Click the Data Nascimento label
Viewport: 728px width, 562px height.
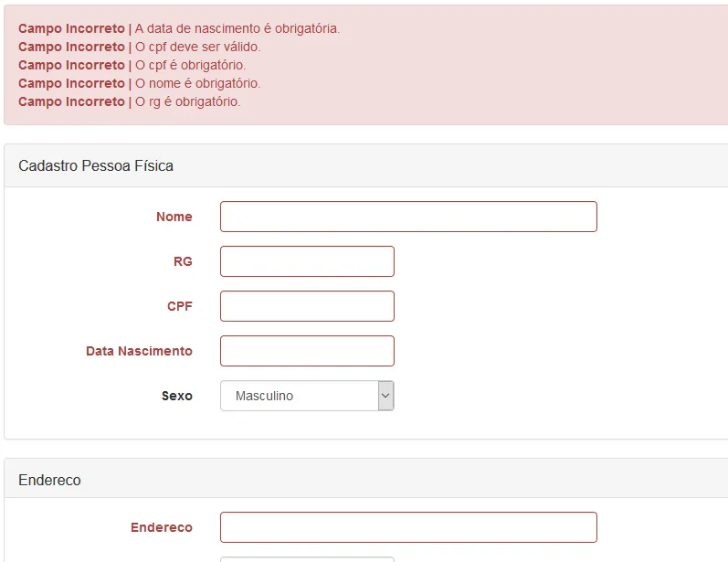pyautogui.click(x=139, y=351)
